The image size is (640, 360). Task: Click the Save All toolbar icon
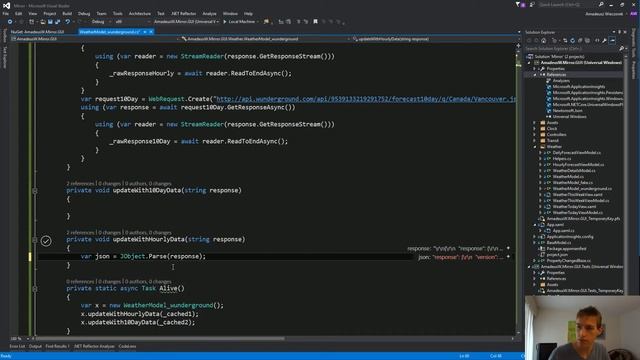pos(58,22)
